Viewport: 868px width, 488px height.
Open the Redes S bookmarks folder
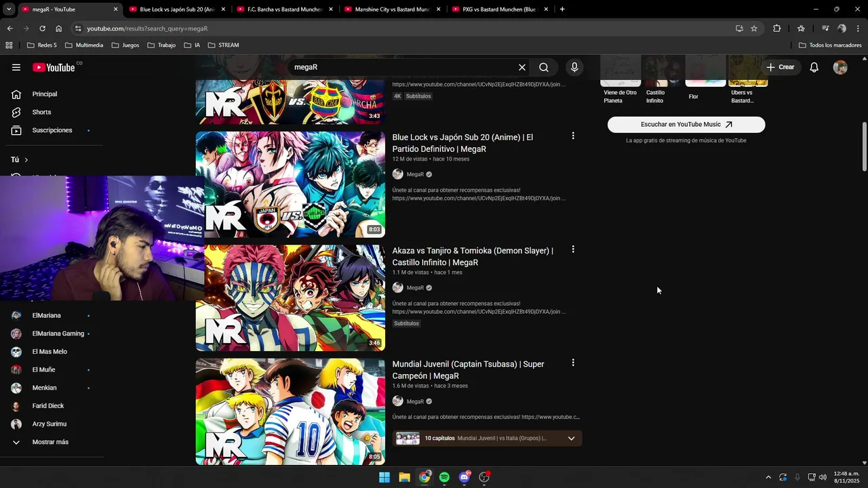point(41,45)
